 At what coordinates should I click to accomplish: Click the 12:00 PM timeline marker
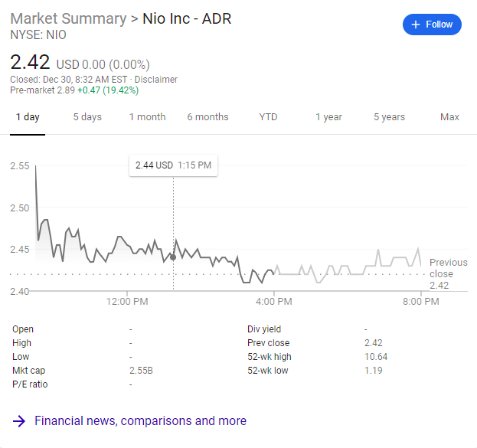127,302
